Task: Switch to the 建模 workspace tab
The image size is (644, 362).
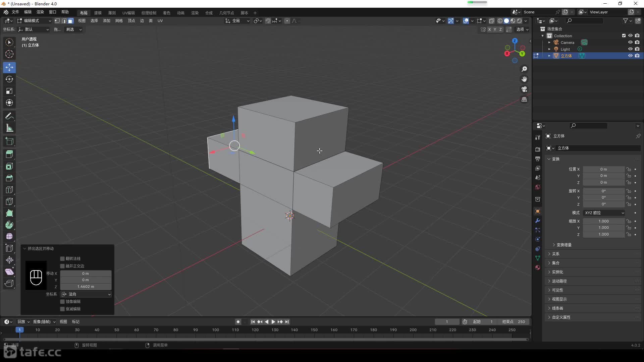Action: pyautogui.click(x=98, y=13)
